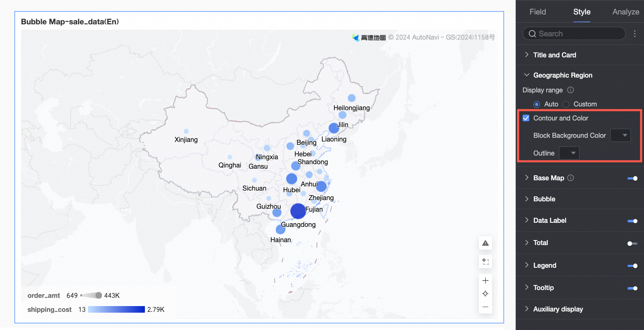The image size is (644, 330).
Task: Click the Fujian label on the map
Action: (314, 209)
